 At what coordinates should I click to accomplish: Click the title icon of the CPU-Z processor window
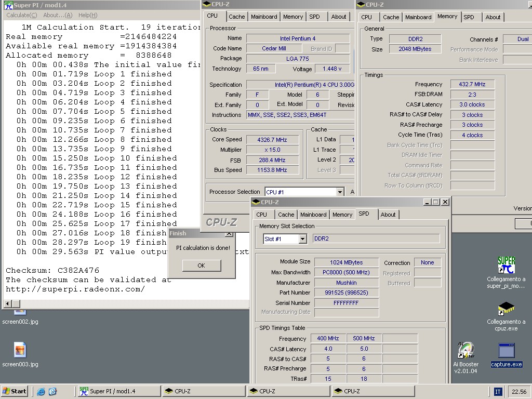pyautogui.click(x=206, y=4)
